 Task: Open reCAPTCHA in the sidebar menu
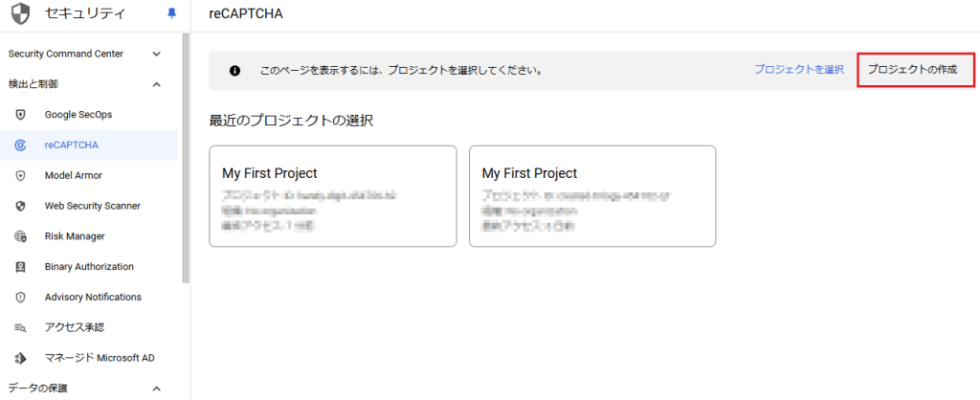click(x=72, y=145)
